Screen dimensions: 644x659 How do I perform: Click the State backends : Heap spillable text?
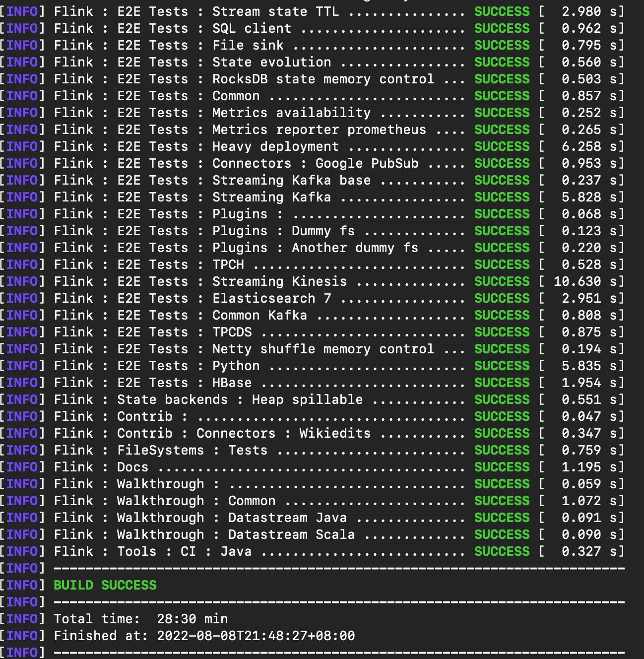pos(240,399)
